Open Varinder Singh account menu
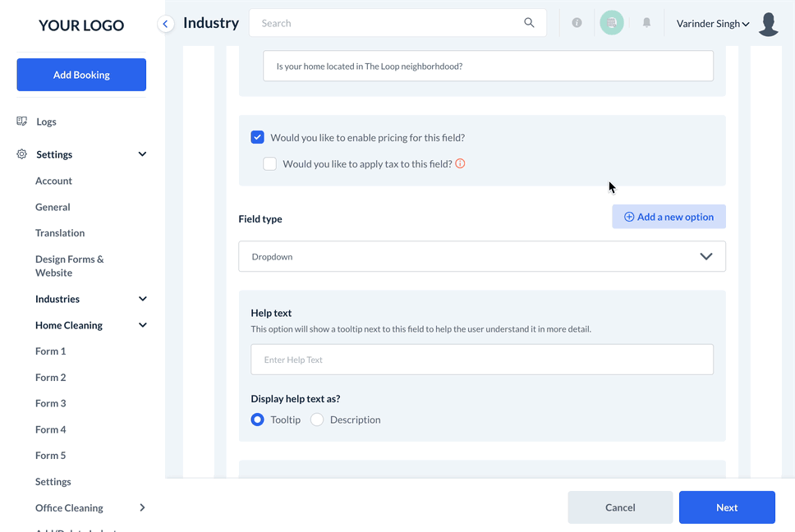 click(712, 24)
